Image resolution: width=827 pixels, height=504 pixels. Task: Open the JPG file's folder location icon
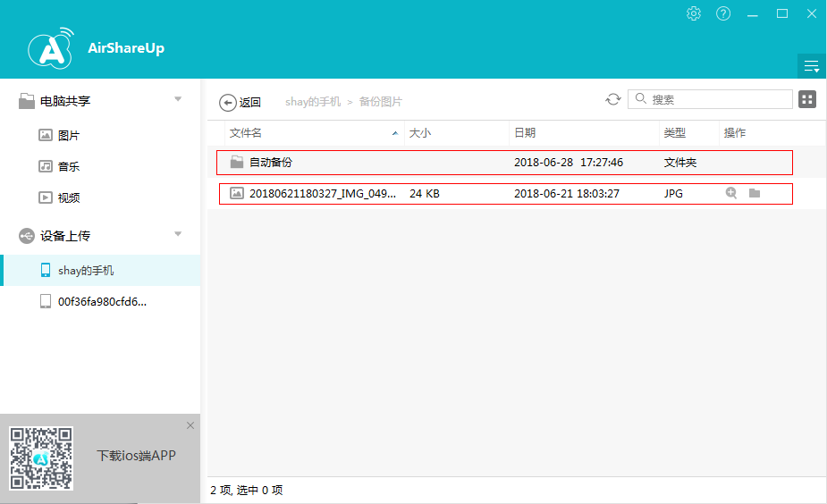coord(755,193)
